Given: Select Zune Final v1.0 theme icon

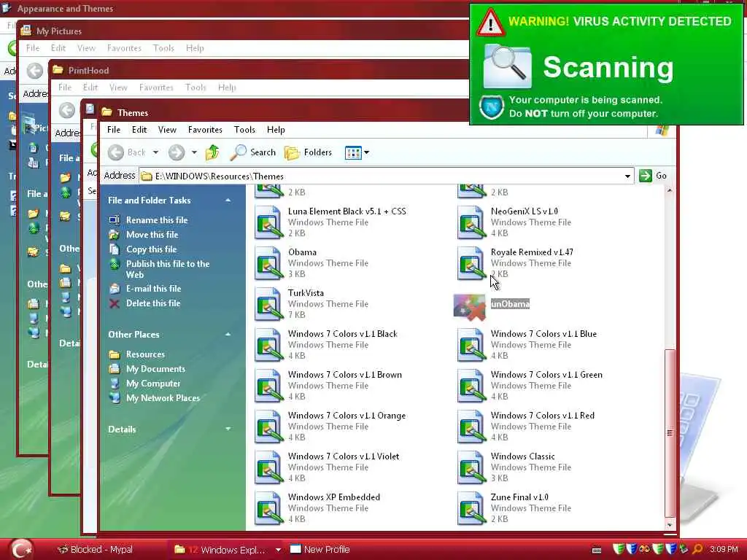Looking at the screenshot, I should 472,507.
